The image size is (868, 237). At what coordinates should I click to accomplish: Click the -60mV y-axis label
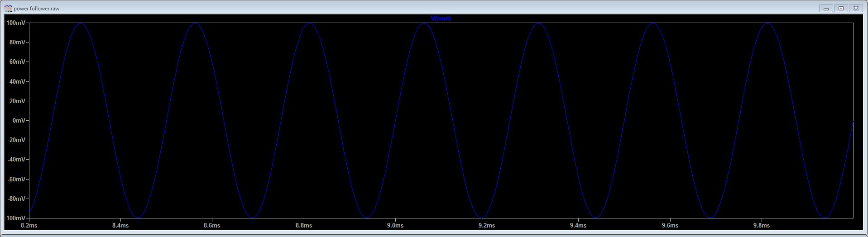[x=16, y=179]
